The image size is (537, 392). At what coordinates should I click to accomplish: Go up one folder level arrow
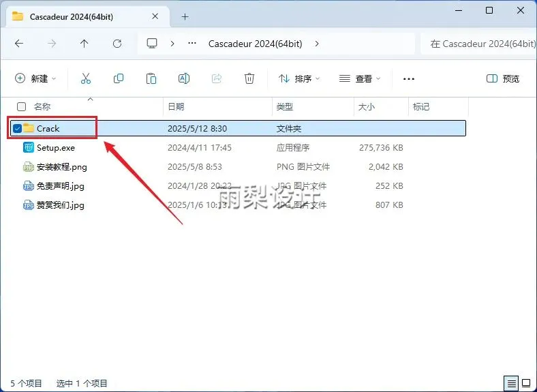(x=85, y=44)
